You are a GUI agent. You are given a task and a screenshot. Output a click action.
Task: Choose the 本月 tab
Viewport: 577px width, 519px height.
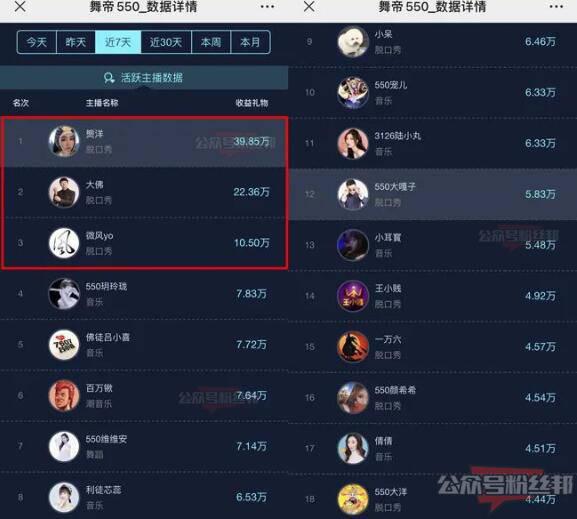click(250, 42)
